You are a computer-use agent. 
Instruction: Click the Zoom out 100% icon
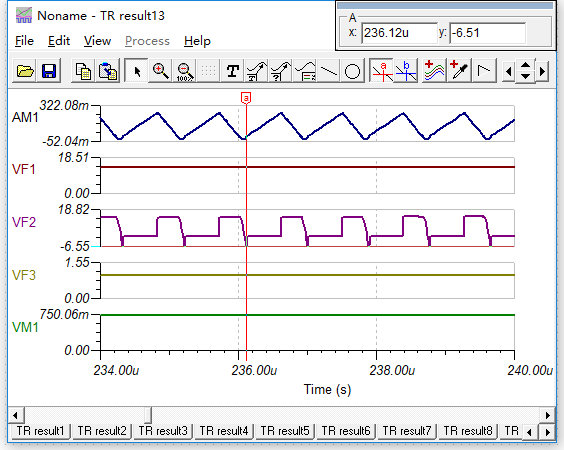pyautogui.click(x=185, y=71)
